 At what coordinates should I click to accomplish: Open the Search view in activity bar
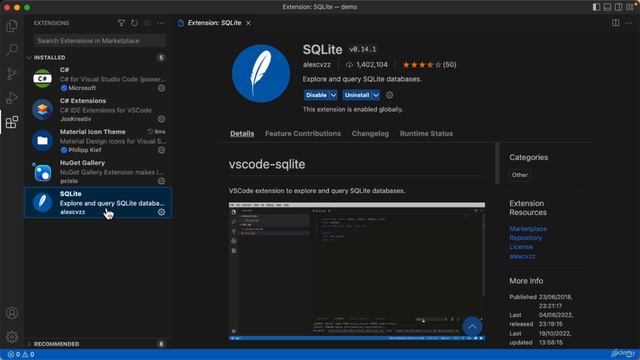12,50
